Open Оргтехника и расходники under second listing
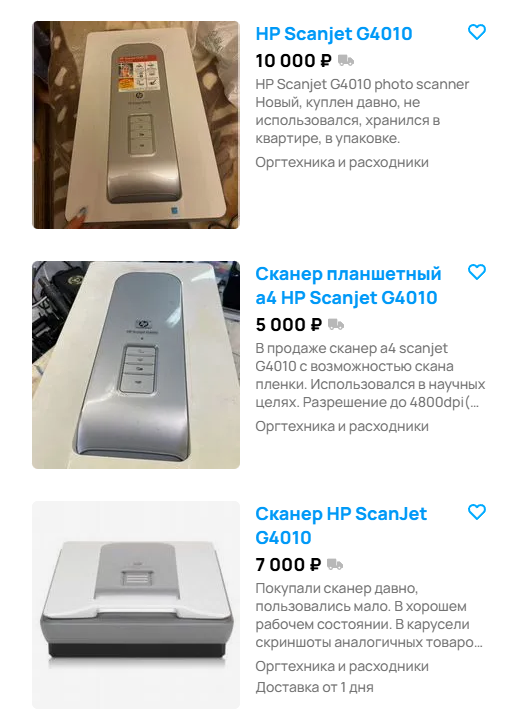This screenshot has height=725, width=519. pos(342,426)
